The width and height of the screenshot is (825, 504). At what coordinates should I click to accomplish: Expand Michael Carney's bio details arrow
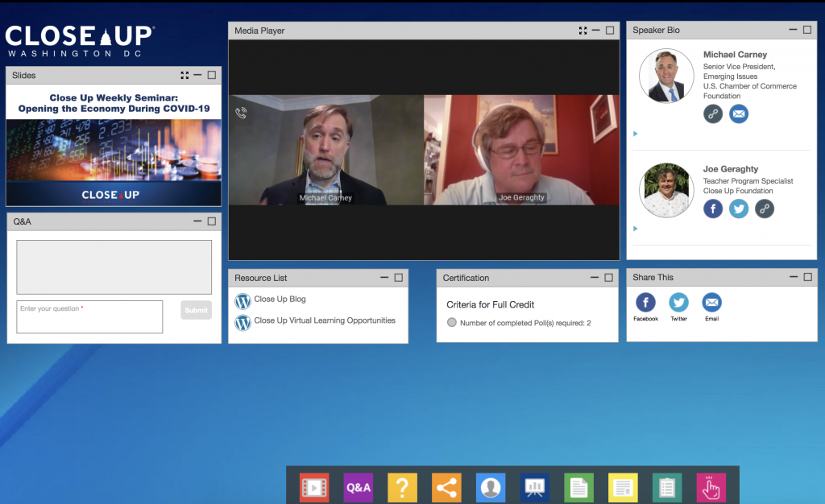(x=635, y=134)
